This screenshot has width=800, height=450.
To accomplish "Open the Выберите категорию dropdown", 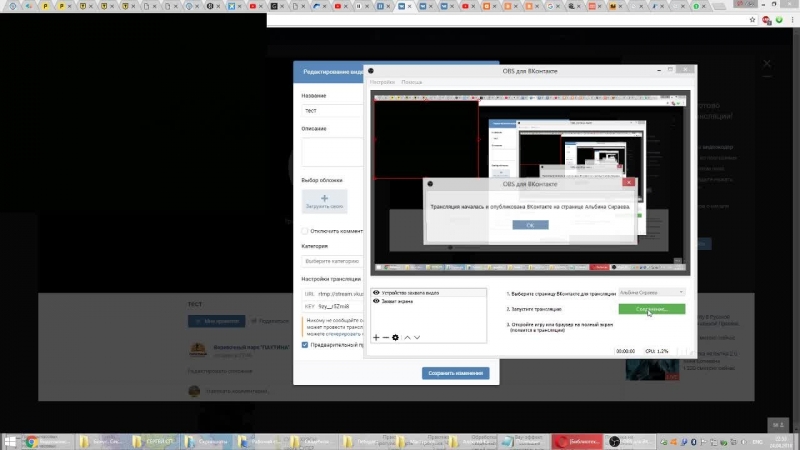I will click(332, 261).
